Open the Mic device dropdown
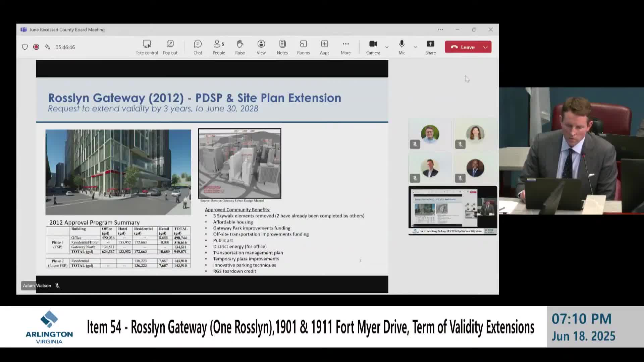Screen dimensions: 644x362 [415, 47]
